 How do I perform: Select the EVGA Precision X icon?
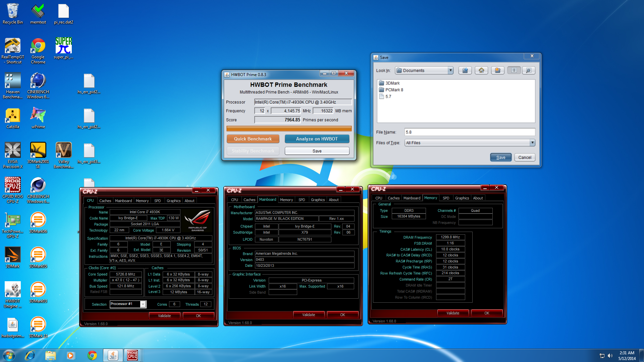point(13,156)
